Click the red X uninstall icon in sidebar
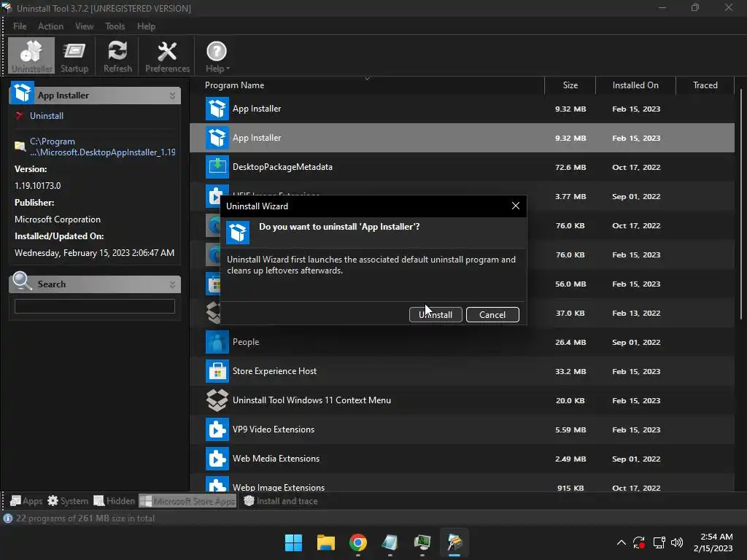Image resolution: width=747 pixels, height=560 pixels. pos(19,116)
